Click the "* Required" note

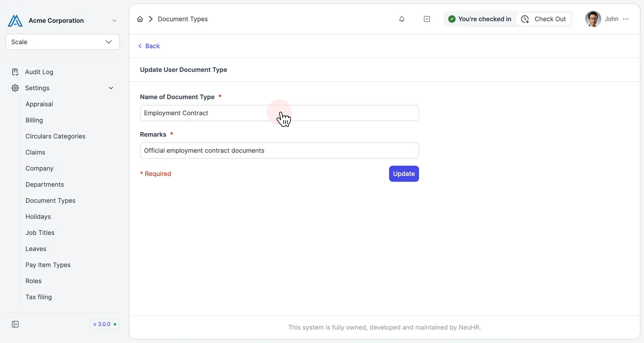(x=156, y=174)
